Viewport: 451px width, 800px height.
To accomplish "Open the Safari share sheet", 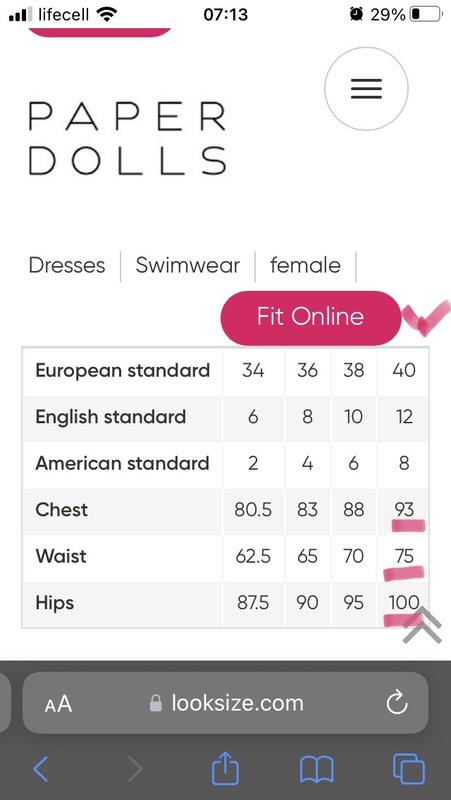I will pyautogui.click(x=225, y=767).
